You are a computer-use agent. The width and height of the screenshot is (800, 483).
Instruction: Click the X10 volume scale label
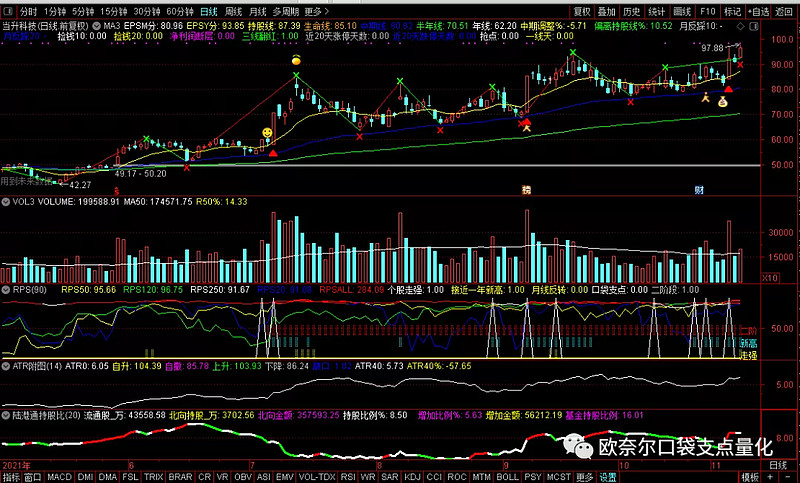(x=770, y=278)
